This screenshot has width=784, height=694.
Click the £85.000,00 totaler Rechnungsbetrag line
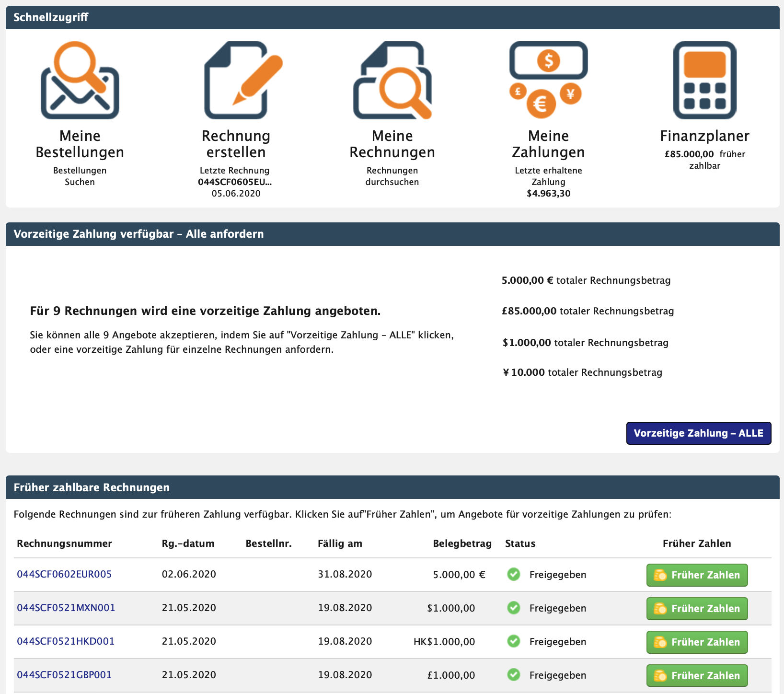click(x=588, y=311)
